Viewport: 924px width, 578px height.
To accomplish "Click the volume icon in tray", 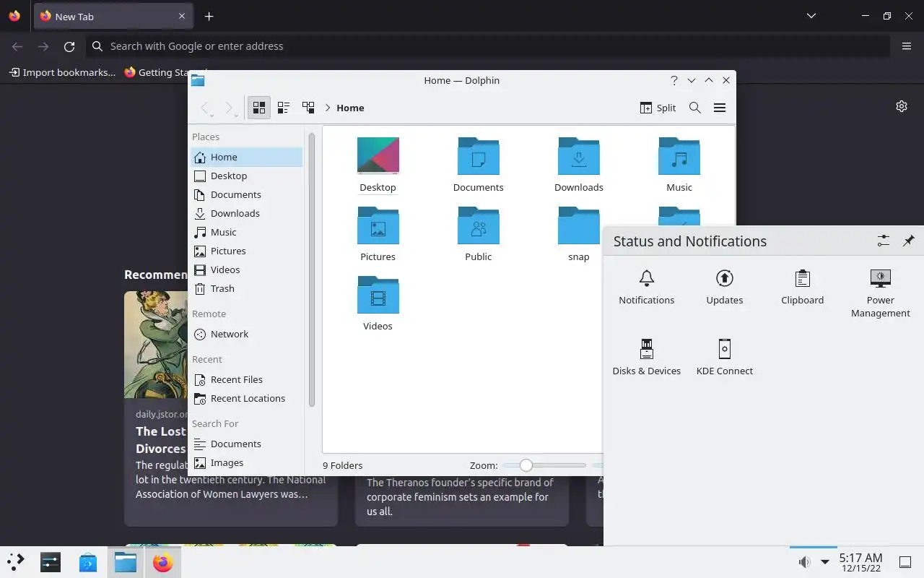I will coord(804,562).
